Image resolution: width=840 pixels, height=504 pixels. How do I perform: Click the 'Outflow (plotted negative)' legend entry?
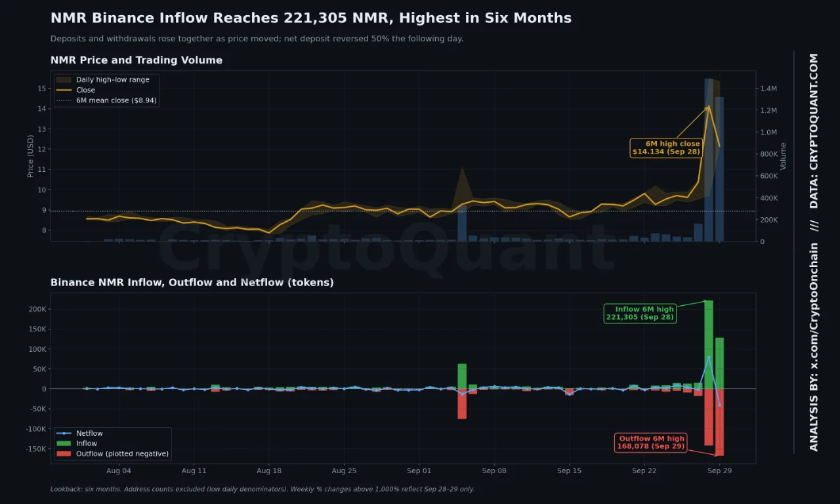(113, 453)
